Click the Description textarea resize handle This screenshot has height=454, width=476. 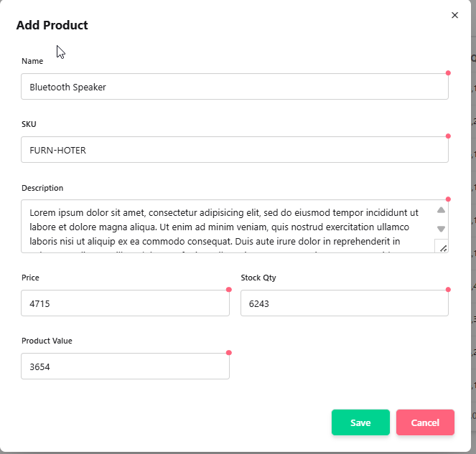tap(442, 247)
